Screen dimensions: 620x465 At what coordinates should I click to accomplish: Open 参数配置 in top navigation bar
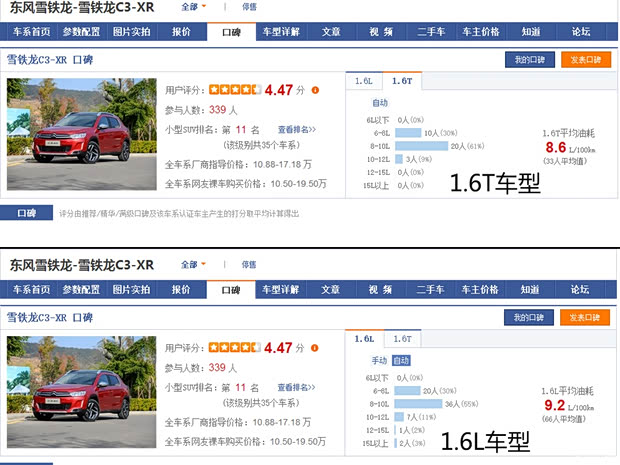pyautogui.click(x=81, y=32)
